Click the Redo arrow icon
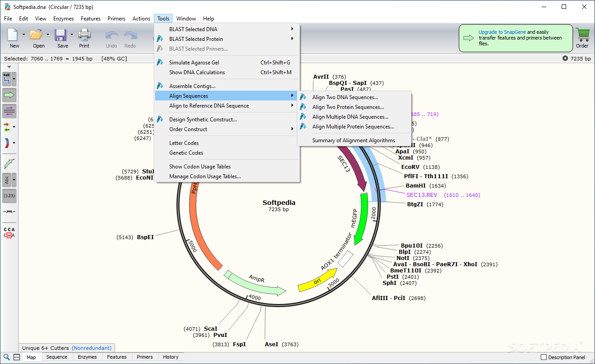The image size is (595, 364). (x=130, y=35)
